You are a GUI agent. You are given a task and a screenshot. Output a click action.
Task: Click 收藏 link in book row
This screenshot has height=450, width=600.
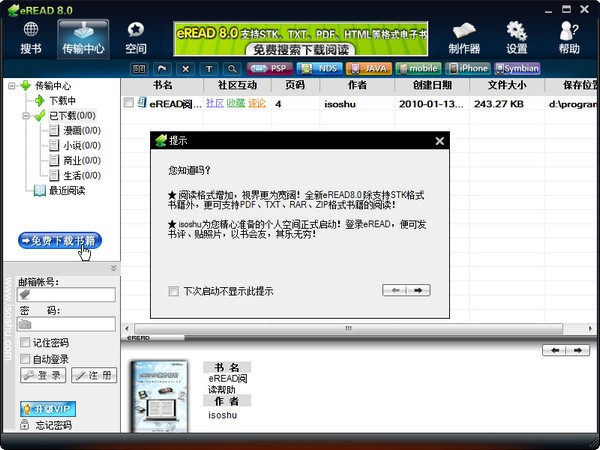coord(235,103)
